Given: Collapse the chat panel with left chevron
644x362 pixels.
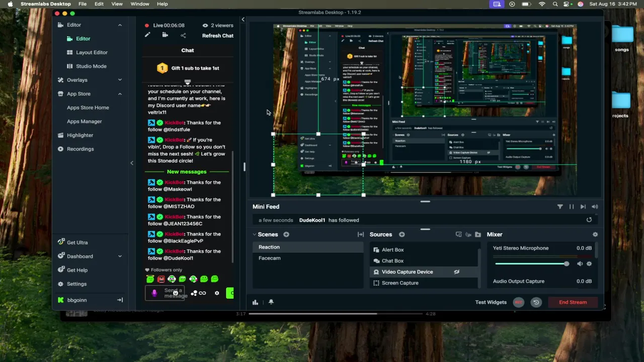Looking at the screenshot, I should tap(132, 163).
